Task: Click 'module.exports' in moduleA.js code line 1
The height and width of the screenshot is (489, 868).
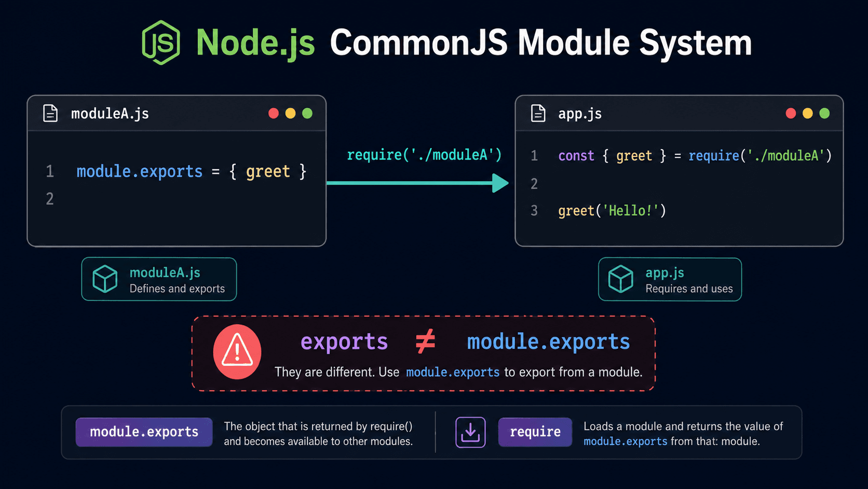Action: pos(140,171)
